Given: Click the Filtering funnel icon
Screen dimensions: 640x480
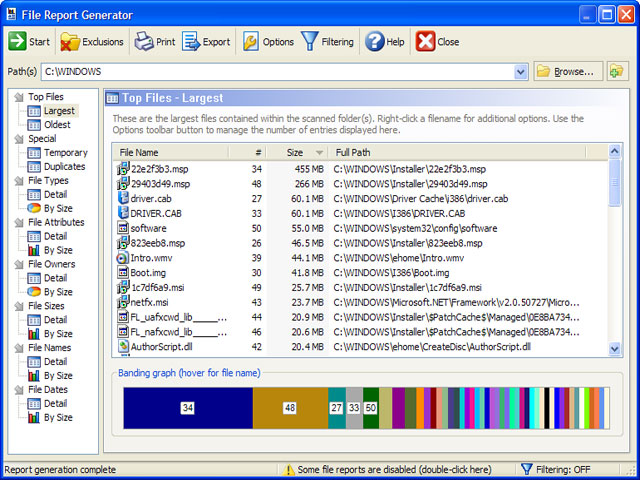Looking at the screenshot, I should point(310,41).
